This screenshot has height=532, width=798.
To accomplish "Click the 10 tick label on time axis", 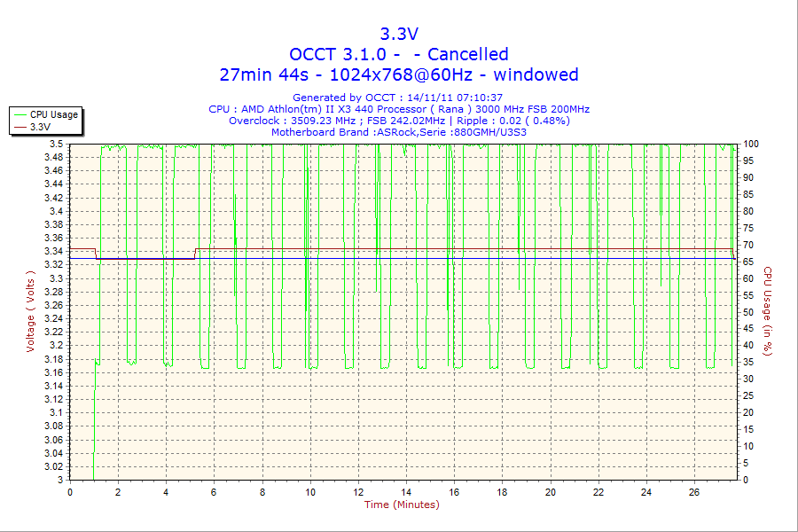I will tap(310, 492).
